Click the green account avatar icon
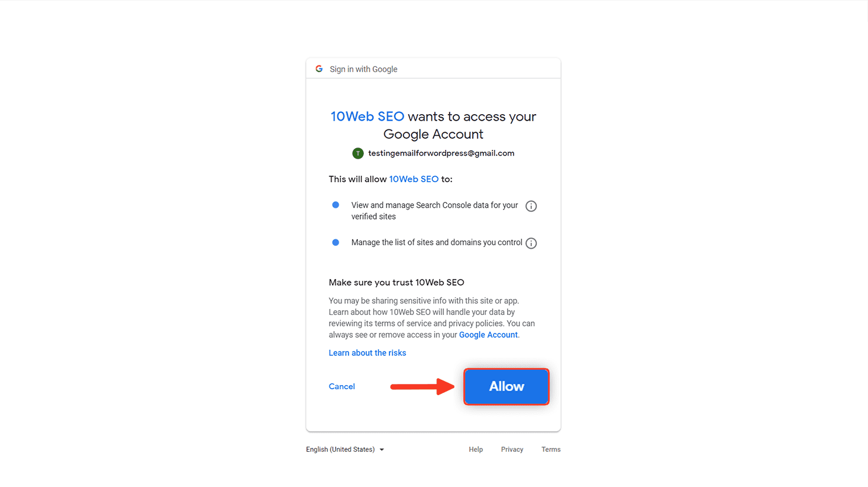 [x=358, y=153]
